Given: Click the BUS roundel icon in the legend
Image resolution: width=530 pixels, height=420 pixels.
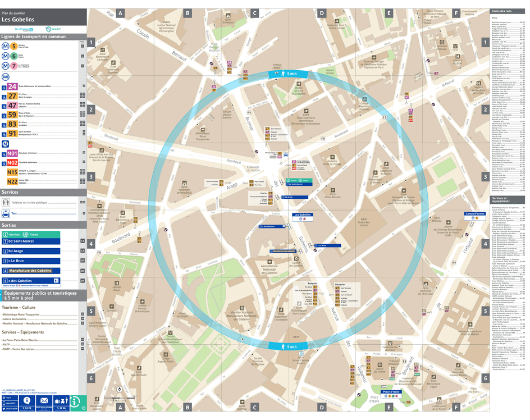Looking at the screenshot, I should point(6,76).
